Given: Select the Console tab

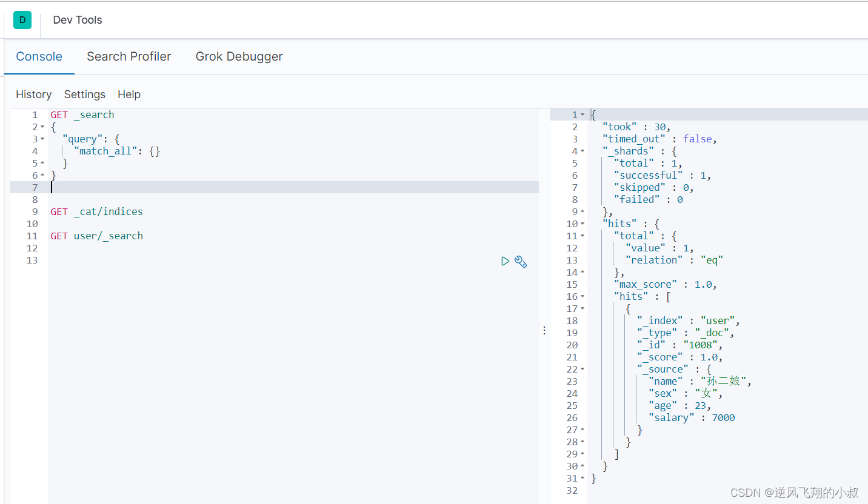Looking at the screenshot, I should tap(39, 56).
